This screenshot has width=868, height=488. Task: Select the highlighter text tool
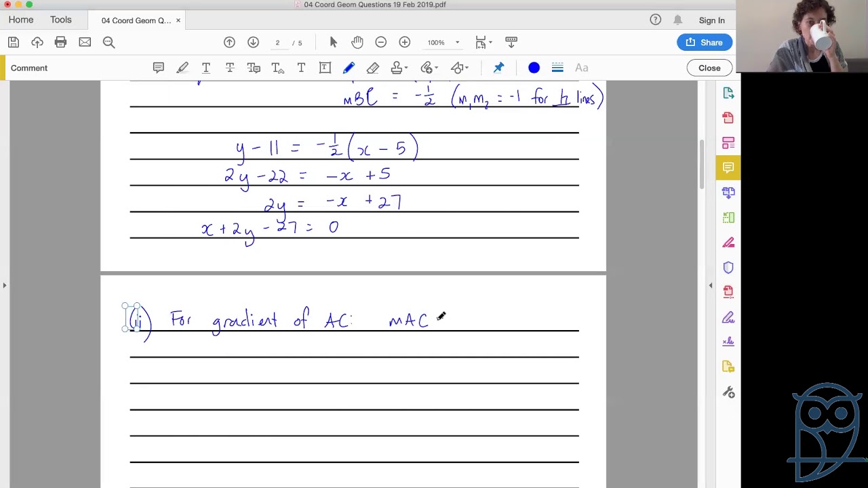coord(182,68)
